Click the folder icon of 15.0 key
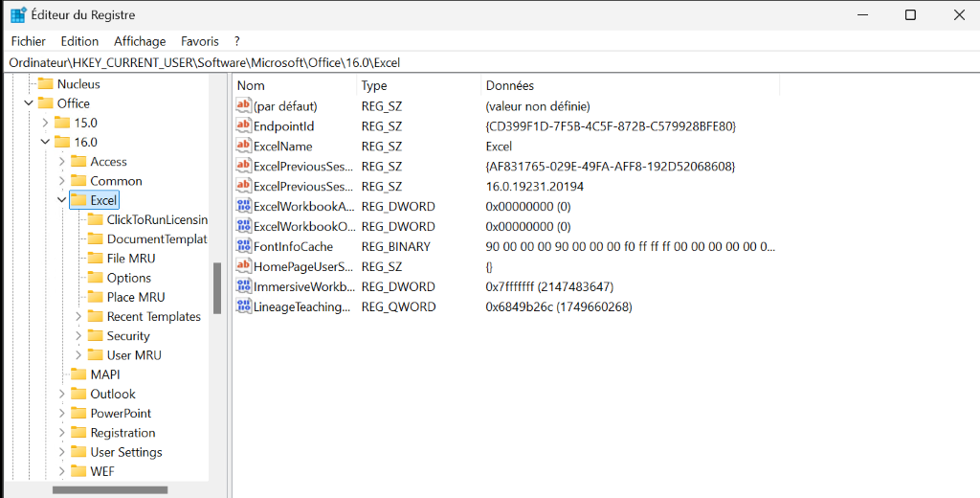This screenshot has width=980, height=498. point(62,123)
